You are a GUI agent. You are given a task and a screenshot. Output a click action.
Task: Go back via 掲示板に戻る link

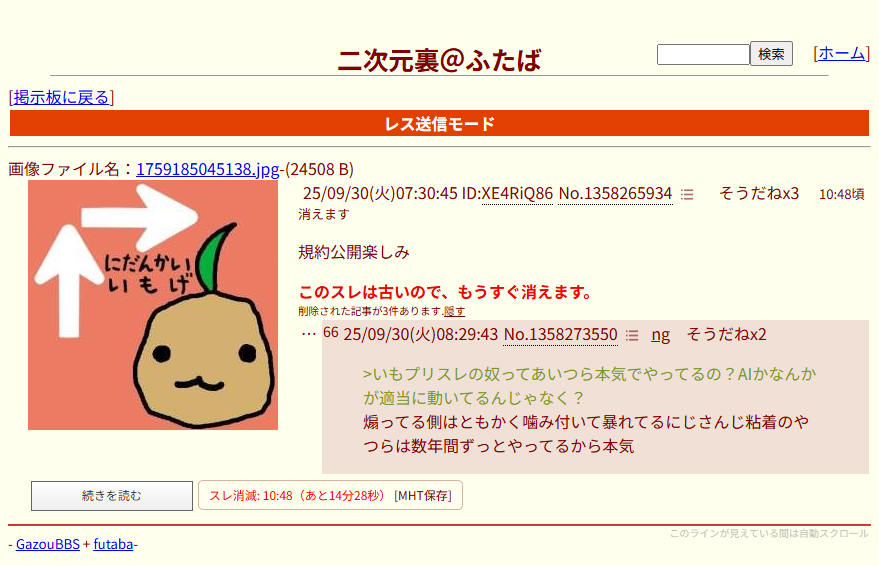(x=61, y=98)
